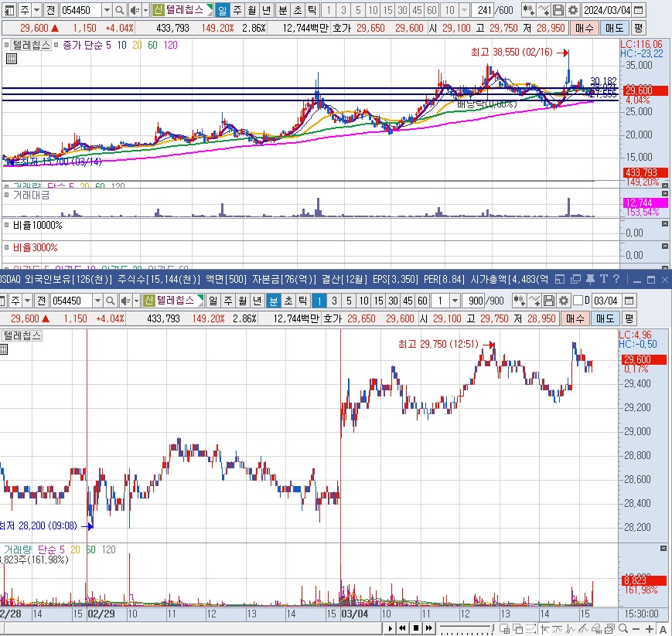Image resolution: width=672 pixels, height=636 pixels.
Task: Expand the stock code 054450 dropdown in the top chart
Action: 107,10
